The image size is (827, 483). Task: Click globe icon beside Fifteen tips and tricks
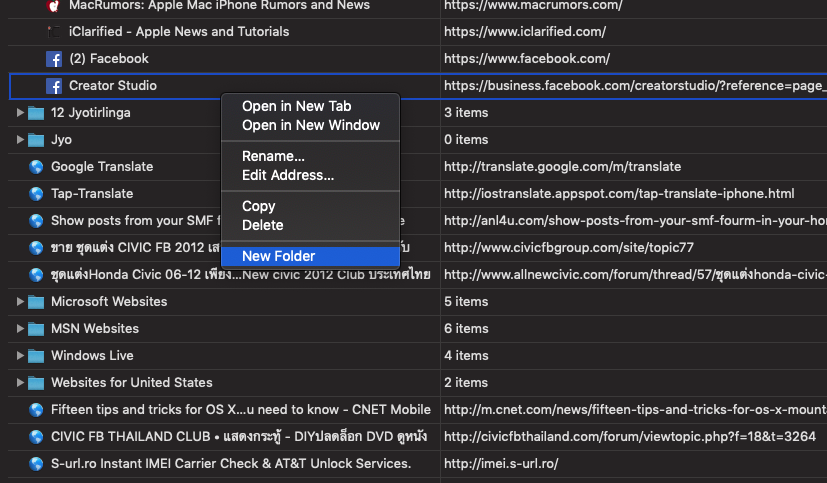click(36, 409)
